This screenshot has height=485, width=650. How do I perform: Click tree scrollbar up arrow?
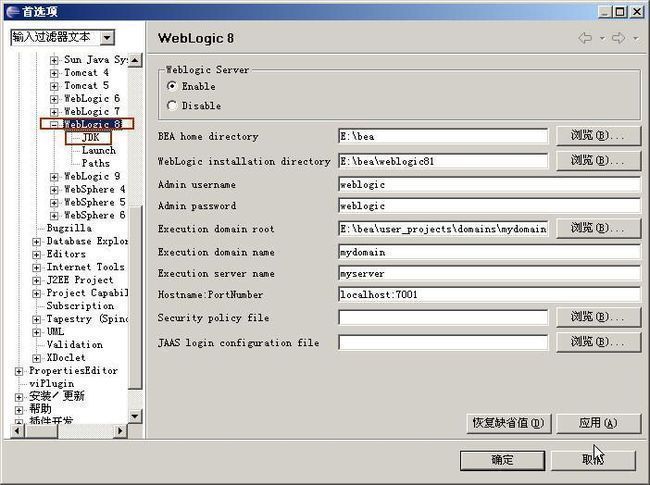(135, 60)
